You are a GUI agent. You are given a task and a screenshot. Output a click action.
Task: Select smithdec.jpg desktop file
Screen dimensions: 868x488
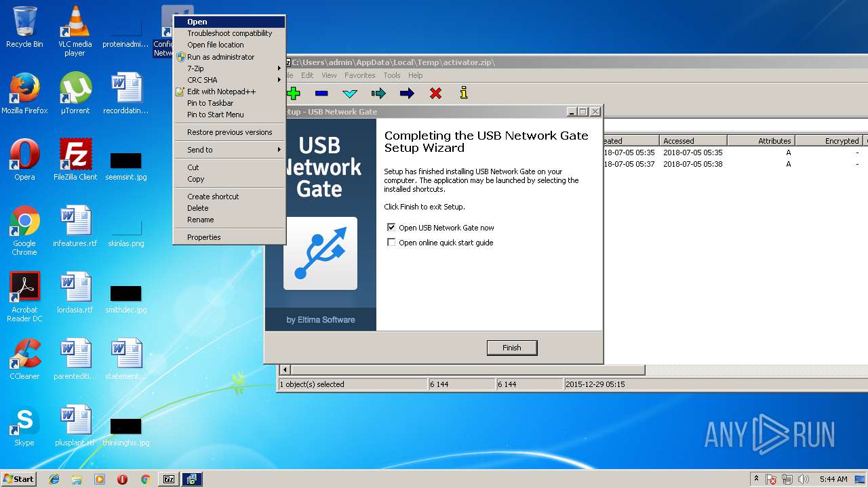click(125, 298)
